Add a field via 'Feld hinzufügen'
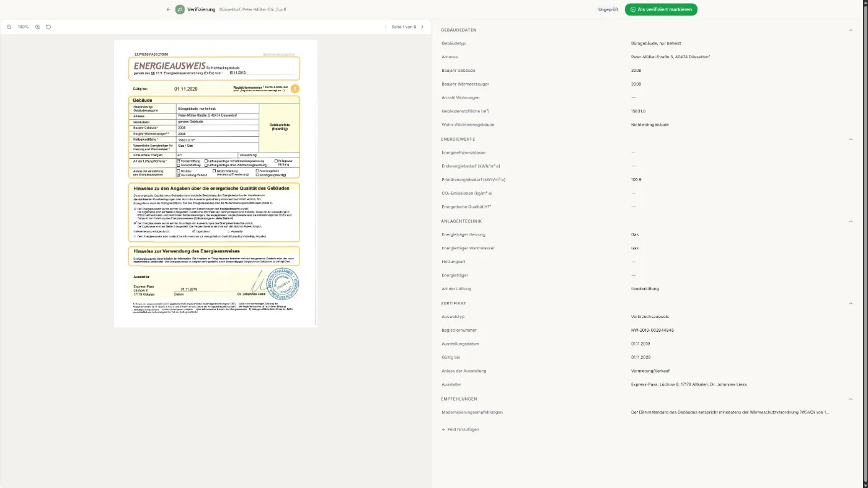Image resolution: width=868 pixels, height=488 pixels. tap(460, 429)
